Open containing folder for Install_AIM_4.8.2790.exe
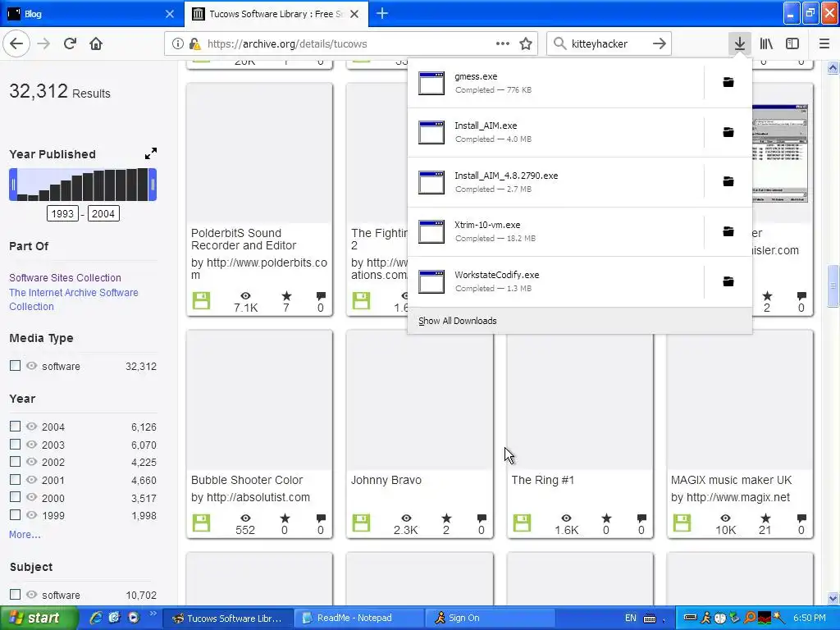The image size is (840, 630). click(728, 182)
